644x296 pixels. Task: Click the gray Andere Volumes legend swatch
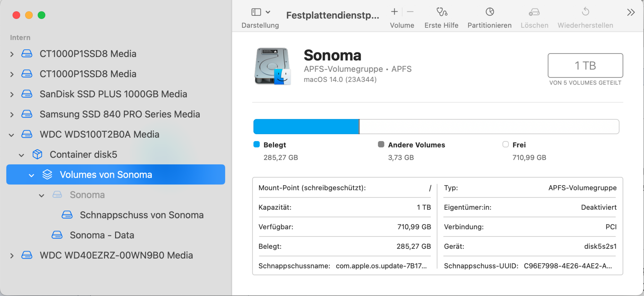click(381, 144)
